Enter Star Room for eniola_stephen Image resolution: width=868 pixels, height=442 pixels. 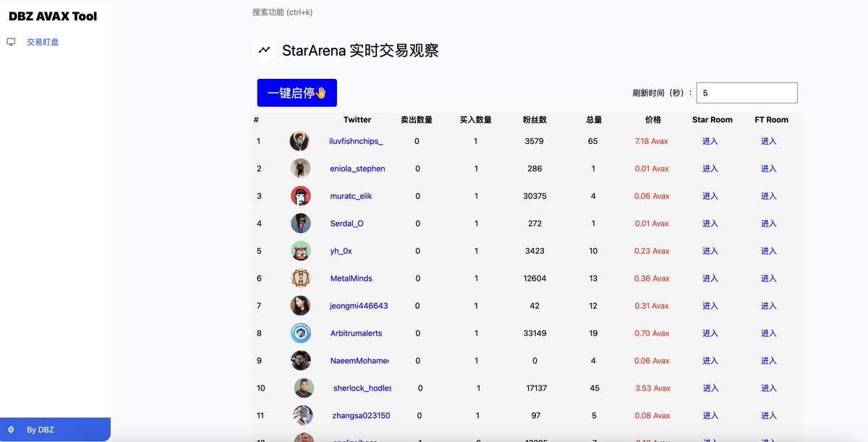pyautogui.click(x=710, y=169)
